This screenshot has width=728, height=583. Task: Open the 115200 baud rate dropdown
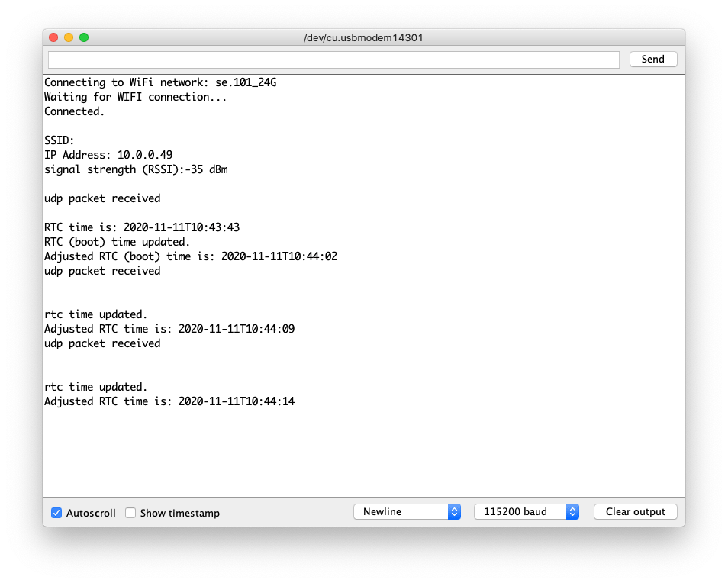[x=526, y=511]
